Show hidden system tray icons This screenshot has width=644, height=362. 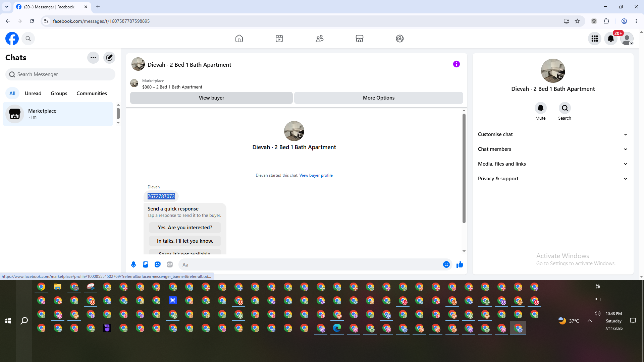click(x=590, y=321)
